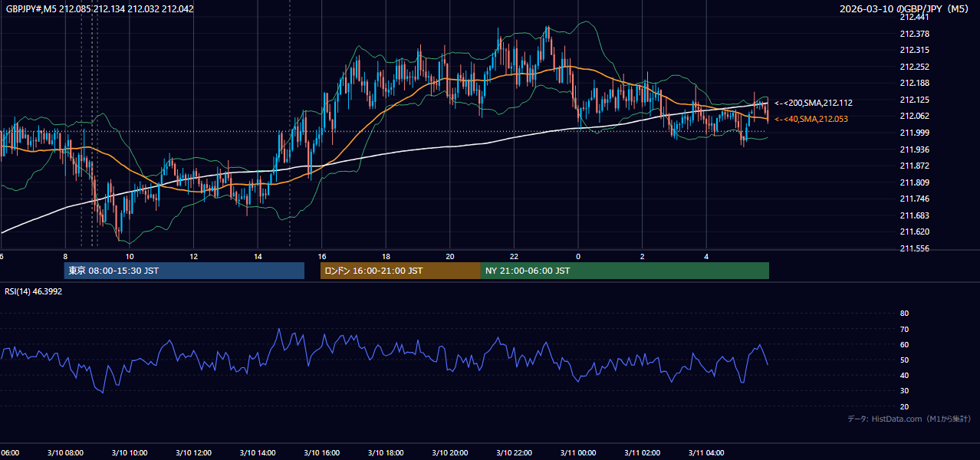Select the chart title '2026-03-10 のGBP/JPY (M5)'
This screenshot has width=980, height=460.
pyautogui.click(x=905, y=9)
